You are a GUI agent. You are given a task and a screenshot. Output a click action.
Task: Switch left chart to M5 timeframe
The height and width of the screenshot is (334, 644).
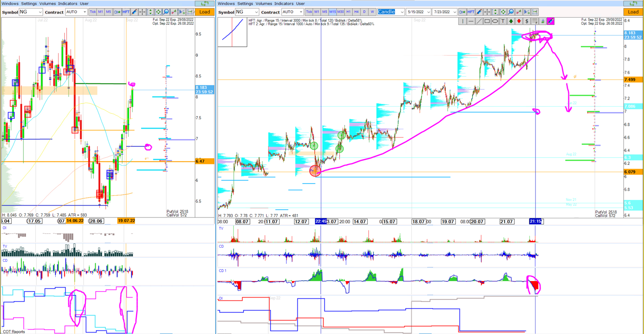108,12
